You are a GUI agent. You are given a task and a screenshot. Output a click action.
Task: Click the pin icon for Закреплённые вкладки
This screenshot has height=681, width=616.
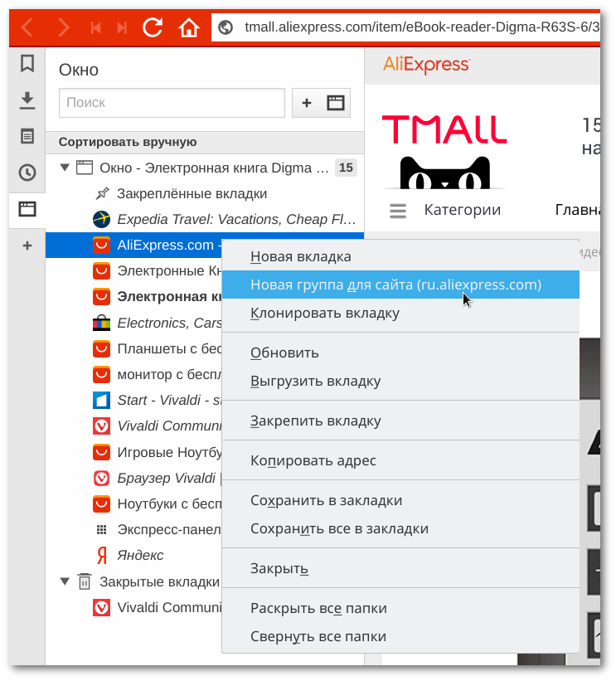point(103,194)
